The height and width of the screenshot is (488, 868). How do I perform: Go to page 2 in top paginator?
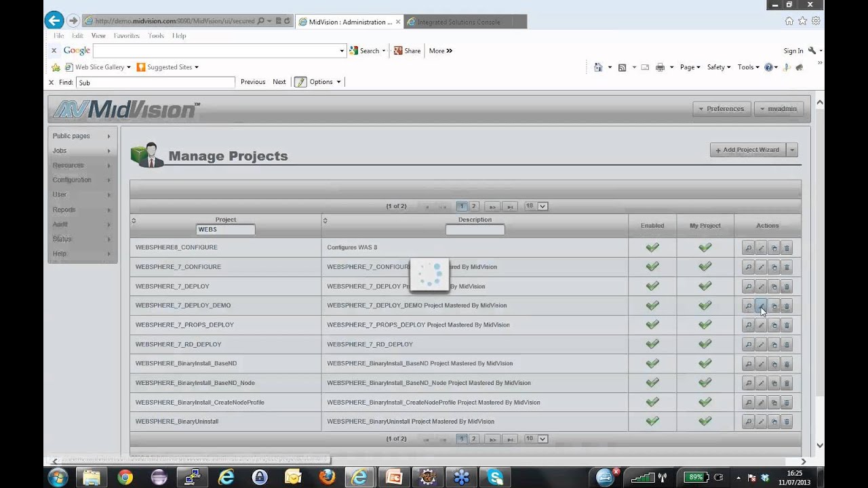point(474,206)
